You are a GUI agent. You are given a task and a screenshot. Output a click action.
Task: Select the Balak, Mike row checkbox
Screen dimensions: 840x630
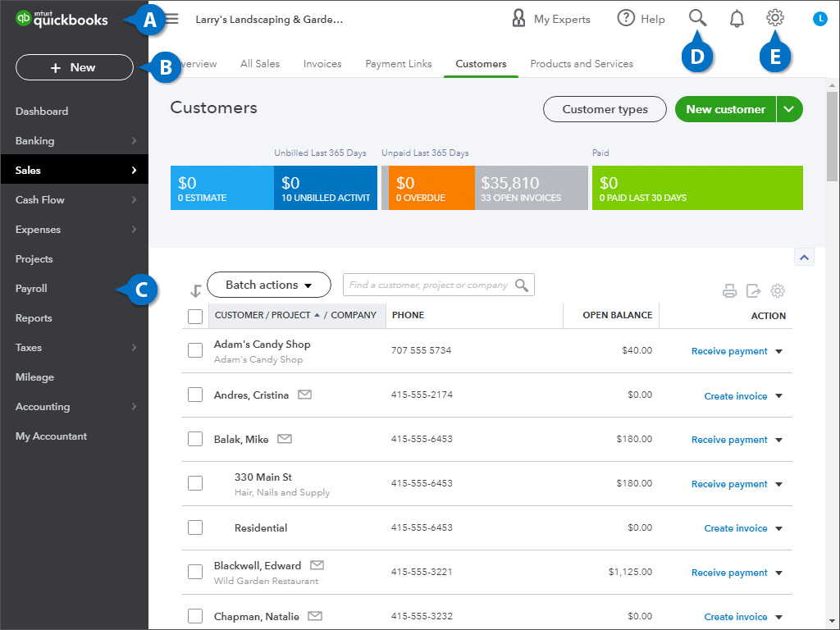[195, 439]
